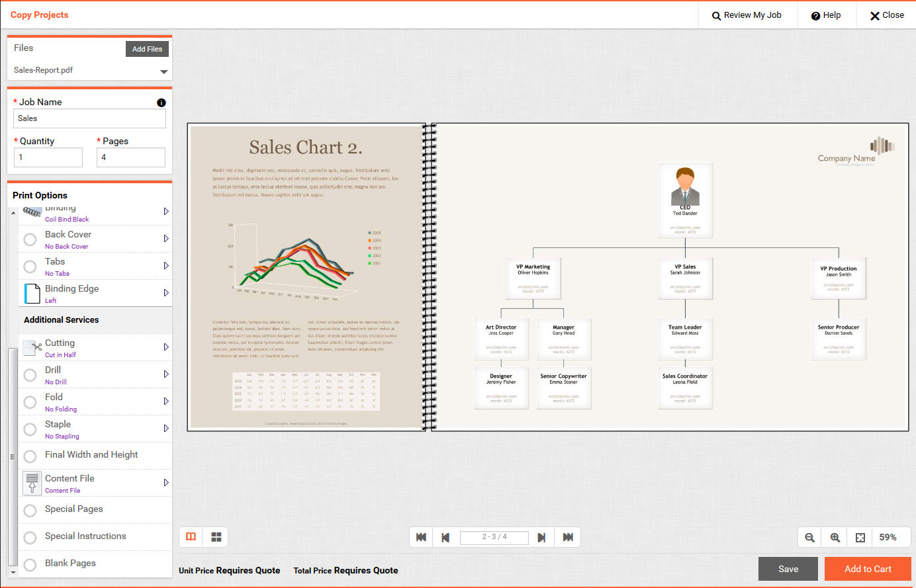Open the Sales-Report.pdf file dropdown

pos(163,71)
